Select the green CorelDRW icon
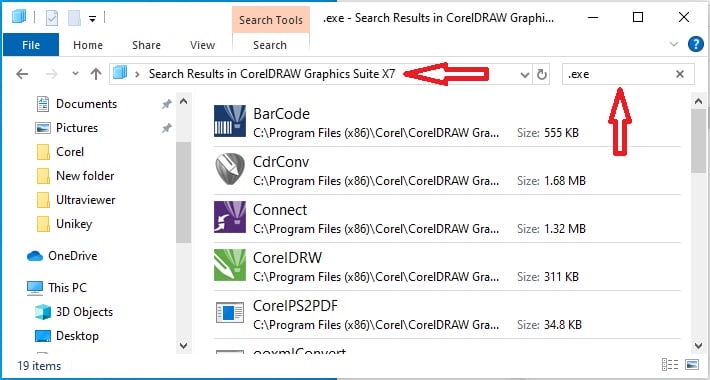This screenshot has width=710, height=380. [x=230, y=265]
